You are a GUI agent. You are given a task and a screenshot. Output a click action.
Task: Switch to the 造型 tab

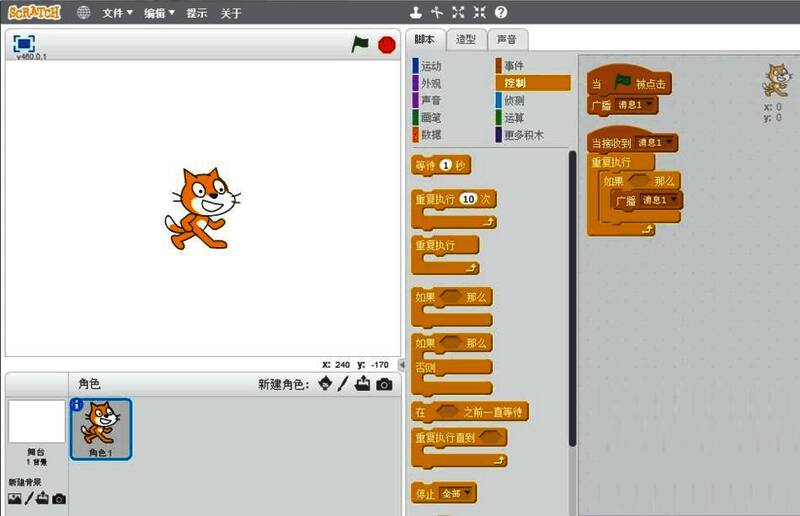coord(466,40)
